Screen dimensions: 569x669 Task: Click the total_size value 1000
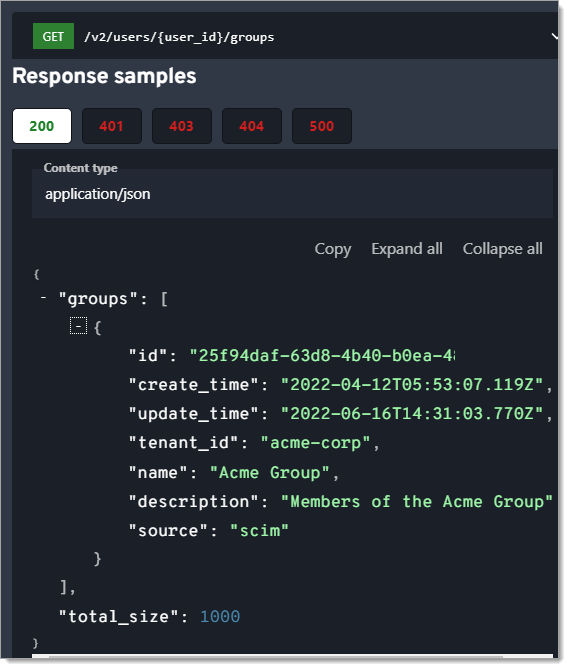[220, 617]
